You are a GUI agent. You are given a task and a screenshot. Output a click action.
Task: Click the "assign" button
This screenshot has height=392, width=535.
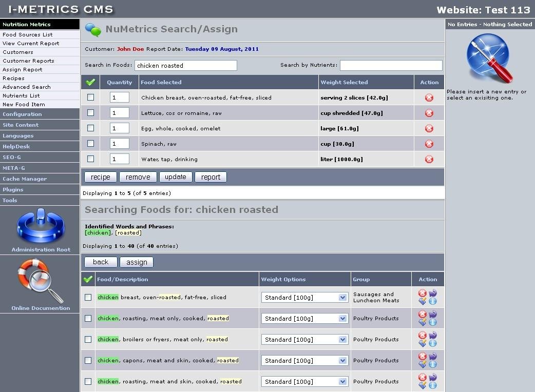point(136,262)
